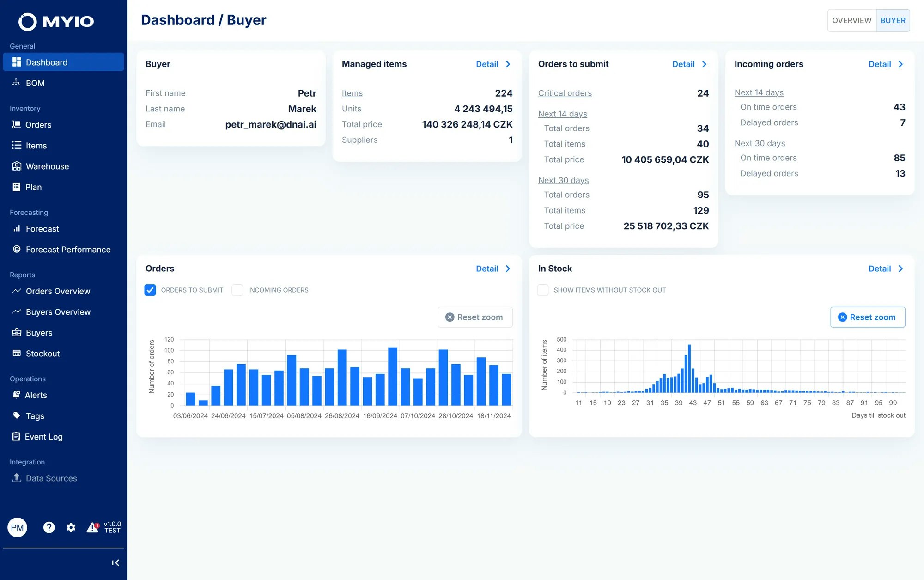Image resolution: width=924 pixels, height=580 pixels.
Task: Click the help question mark icon
Action: (49, 527)
